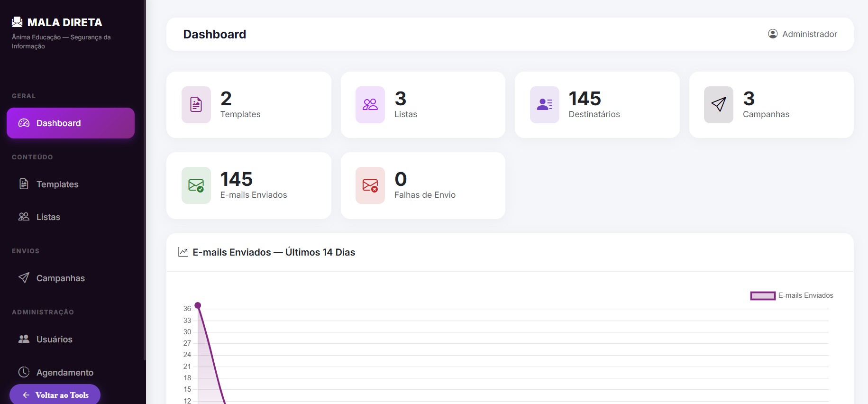868x404 pixels.
Task: Click the back arrow icon on Voltar ao Tools
Action: pyautogui.click(x=26, y=395)
